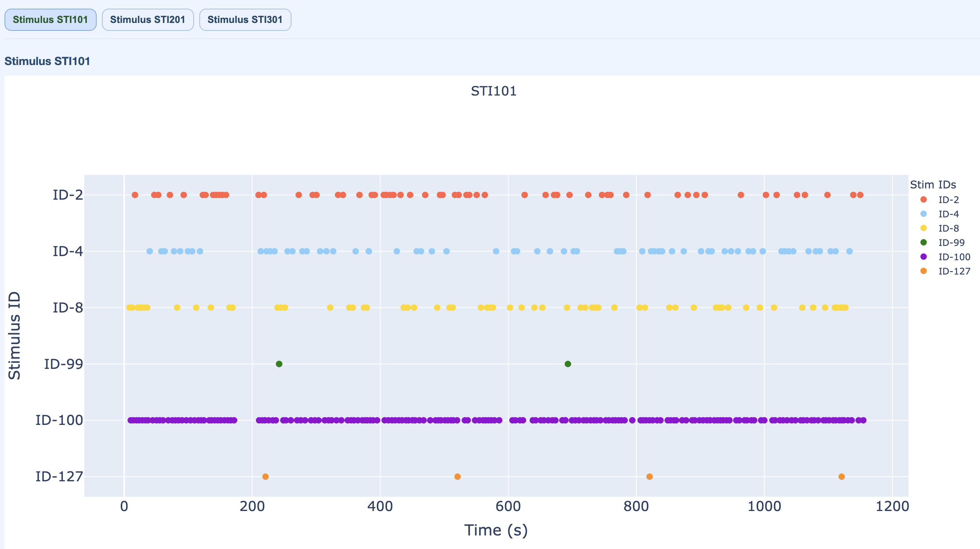Click the chart title STI101
980x549 pixels.
pyautogui.click(x=493, y=91)
